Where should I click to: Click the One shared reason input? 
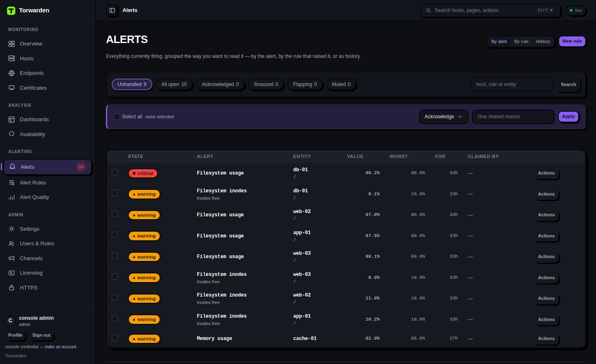[513, 117]
